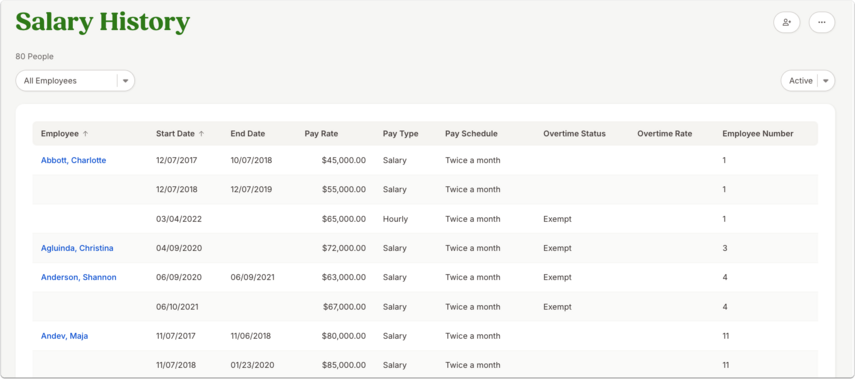
Task: Click the Salary History page title
Action: click(x=103, y=22)
